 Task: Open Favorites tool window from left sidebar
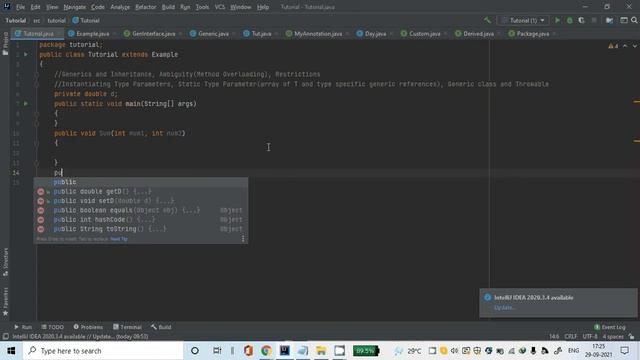pyautogui.click(x=5, y=302)
